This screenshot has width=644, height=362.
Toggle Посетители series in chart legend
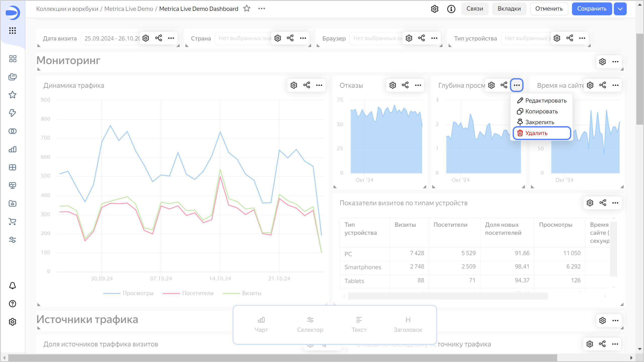[197, 293]
